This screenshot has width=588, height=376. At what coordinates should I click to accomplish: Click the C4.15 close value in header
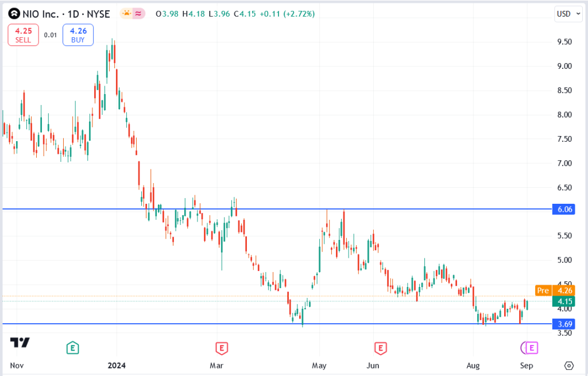click(x=245, y=14)
